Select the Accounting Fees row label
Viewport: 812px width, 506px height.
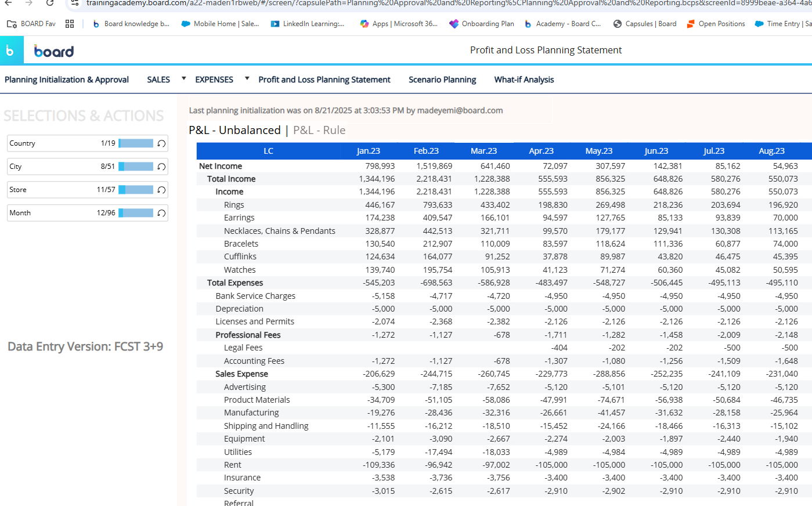(254, 361)
